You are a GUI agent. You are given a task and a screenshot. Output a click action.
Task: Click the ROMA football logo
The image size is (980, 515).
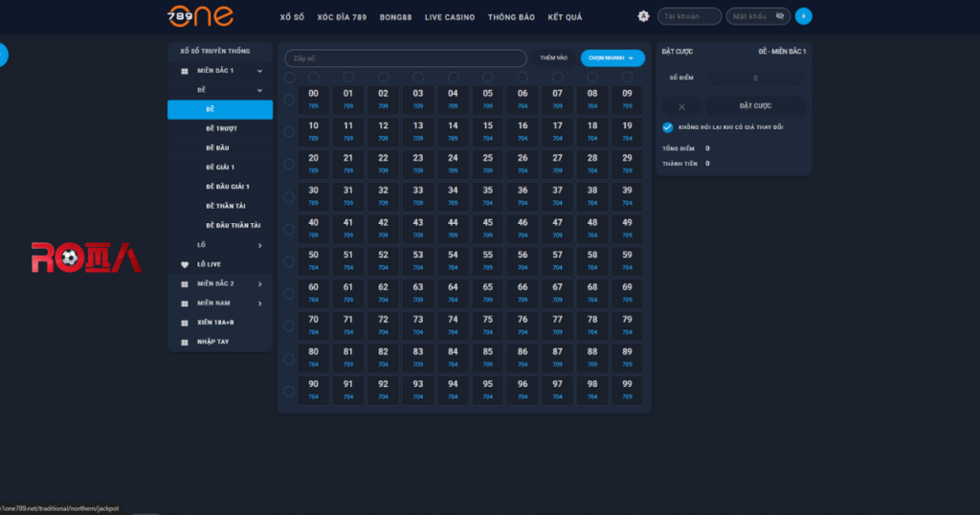86,257
